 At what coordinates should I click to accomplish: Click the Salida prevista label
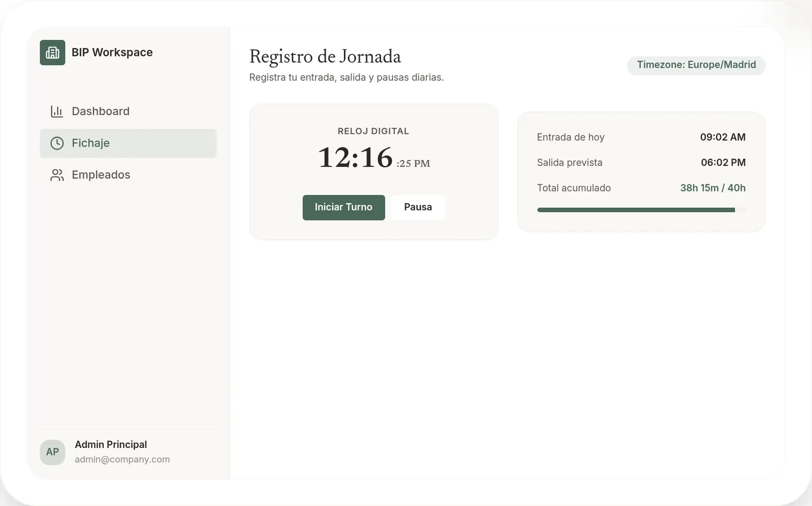[x=570, y=162]
